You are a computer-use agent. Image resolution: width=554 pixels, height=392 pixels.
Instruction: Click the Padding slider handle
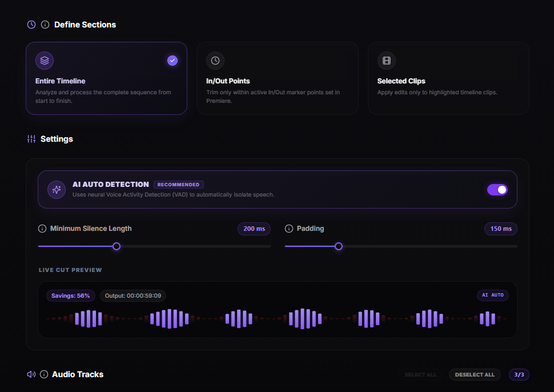coord(339,246)
